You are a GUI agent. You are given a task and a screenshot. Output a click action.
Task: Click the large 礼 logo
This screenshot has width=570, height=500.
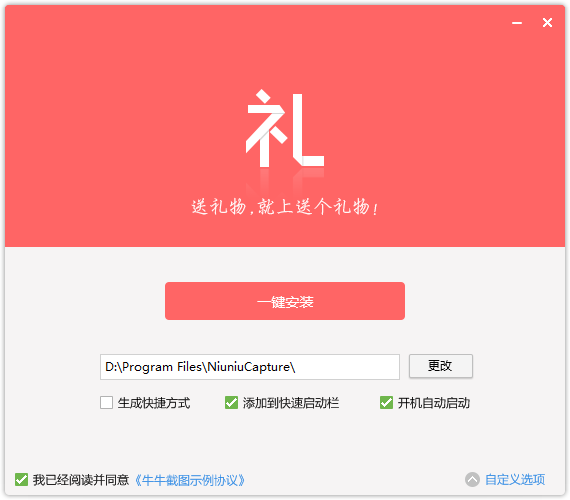click(285, 128)
